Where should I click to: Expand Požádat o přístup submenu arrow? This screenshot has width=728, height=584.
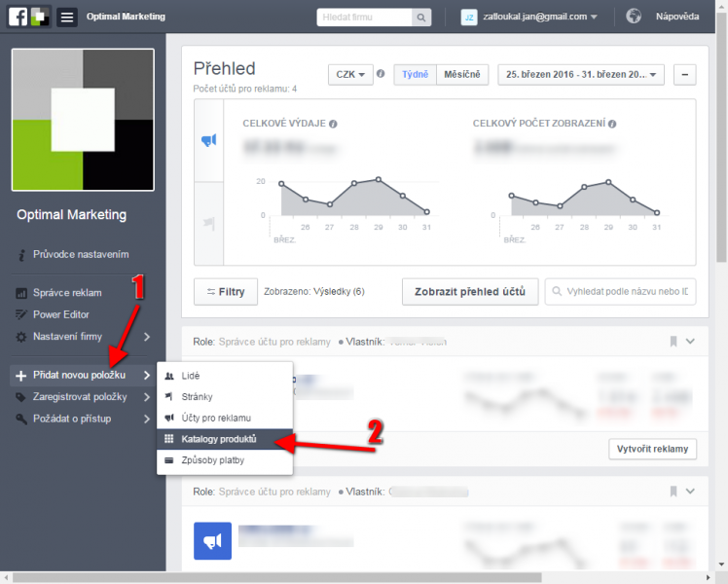coord(147,419)
